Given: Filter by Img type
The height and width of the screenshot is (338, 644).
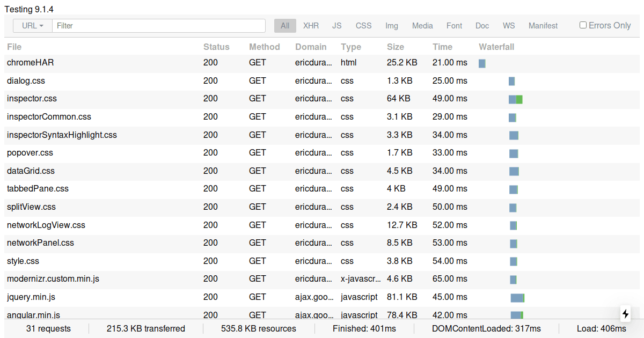Looking at the screenshot, I should point(392,26).
